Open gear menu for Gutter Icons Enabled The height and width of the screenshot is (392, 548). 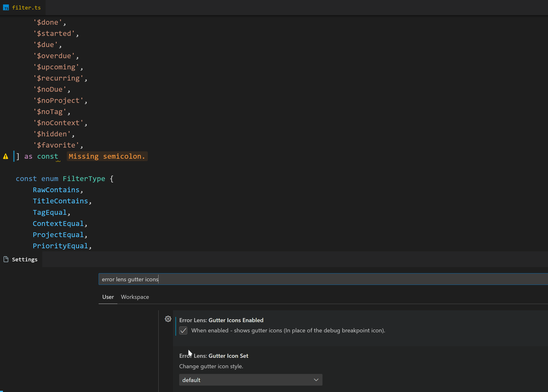tap(168, 319)
